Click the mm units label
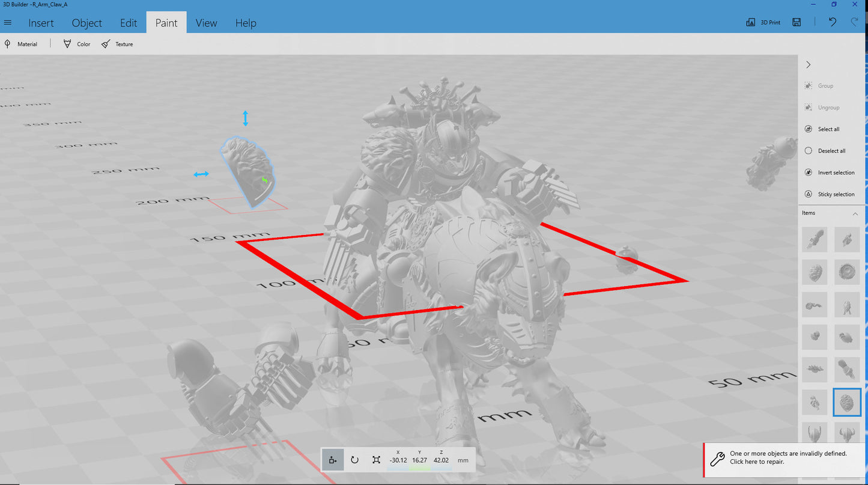Viewport: 868px width, 485px height. (463, 460)
